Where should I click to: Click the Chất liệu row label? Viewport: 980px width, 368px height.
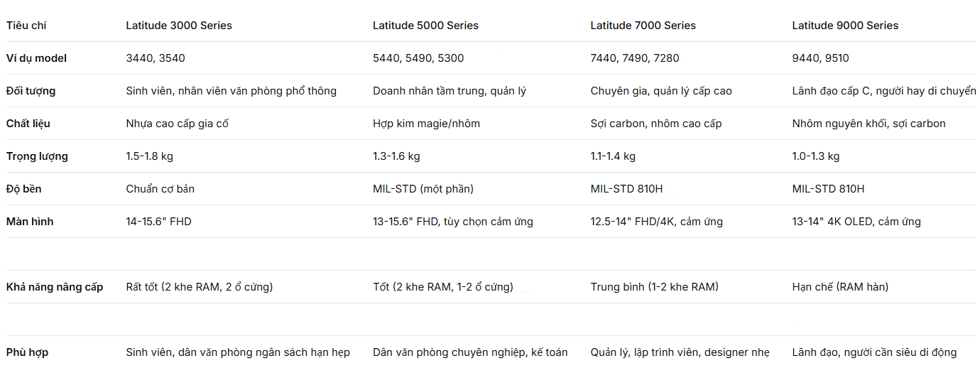pyautogui.click(x=28, y=124)
